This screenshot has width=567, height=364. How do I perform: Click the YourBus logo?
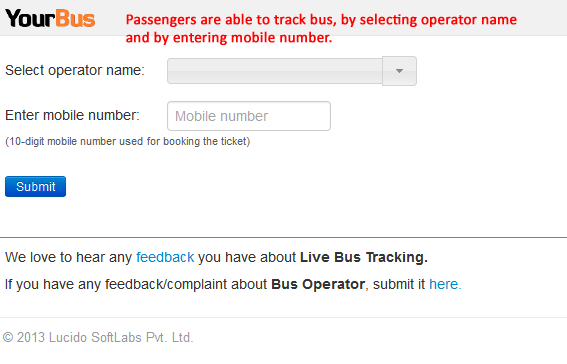[x=50, y=18]
